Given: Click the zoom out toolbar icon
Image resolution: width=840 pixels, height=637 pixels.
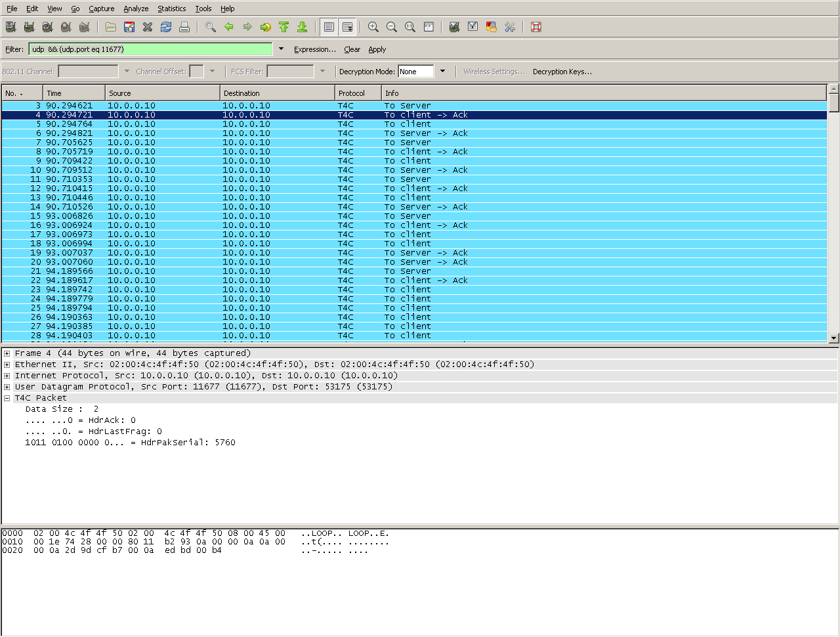Looking at the screenshot, I should pyautogui.click(x=392, y=27).
